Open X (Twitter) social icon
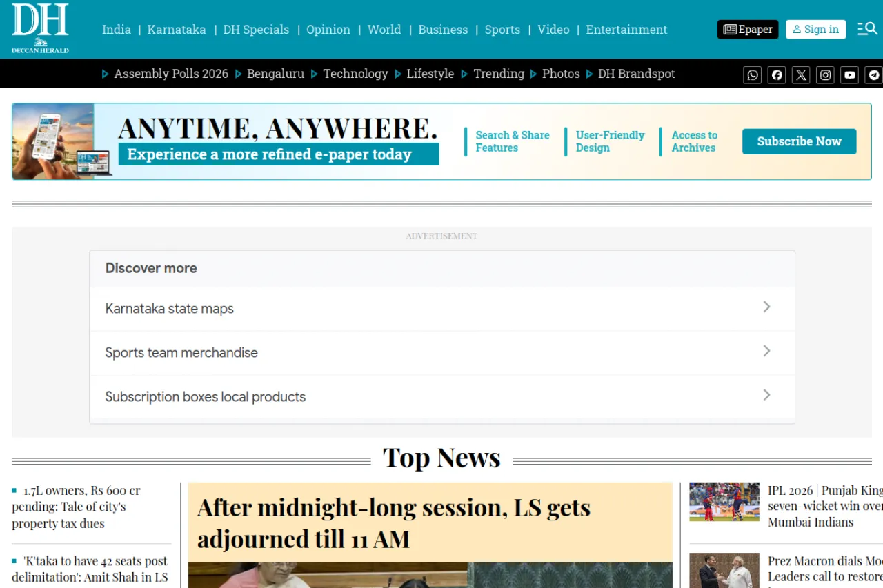 801,75
